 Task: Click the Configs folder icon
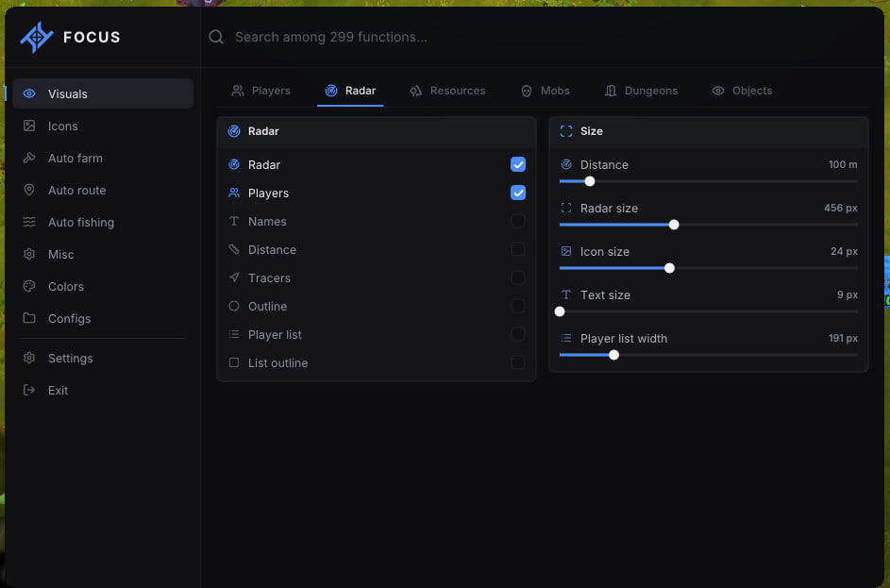pyautogui.click(x=29, y=318)
